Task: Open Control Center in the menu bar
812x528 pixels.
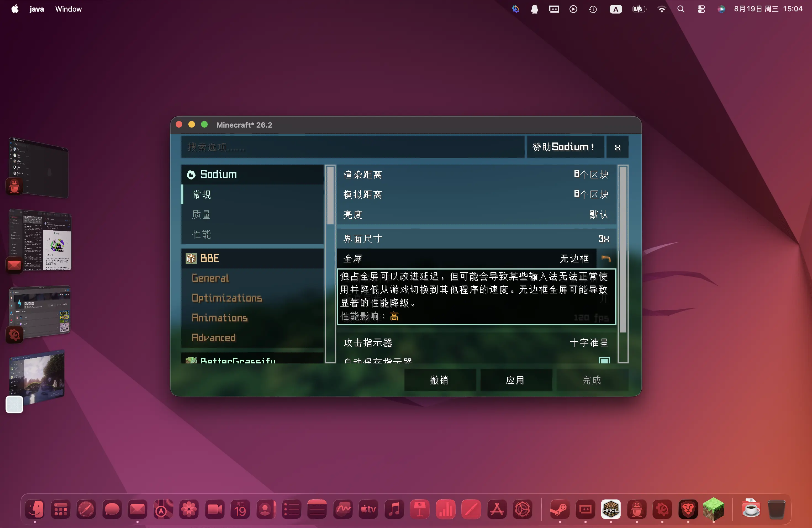Action: pyautogui.click(x=701, y=9)
